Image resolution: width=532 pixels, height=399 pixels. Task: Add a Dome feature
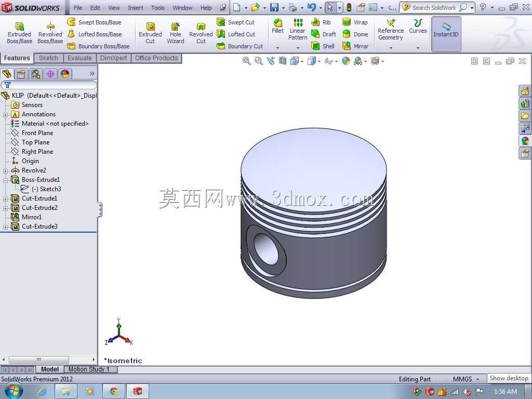(x=355, y=34)
